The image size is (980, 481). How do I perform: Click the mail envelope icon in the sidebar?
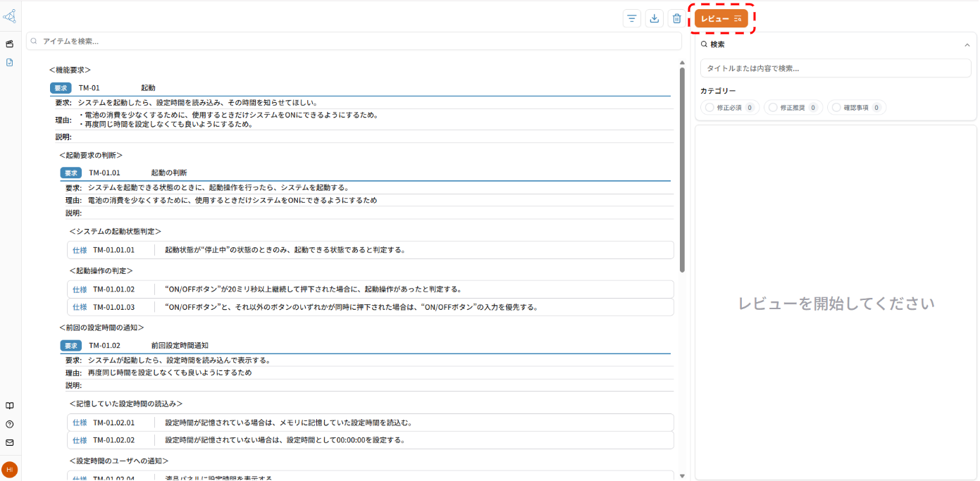click(9, 443)
